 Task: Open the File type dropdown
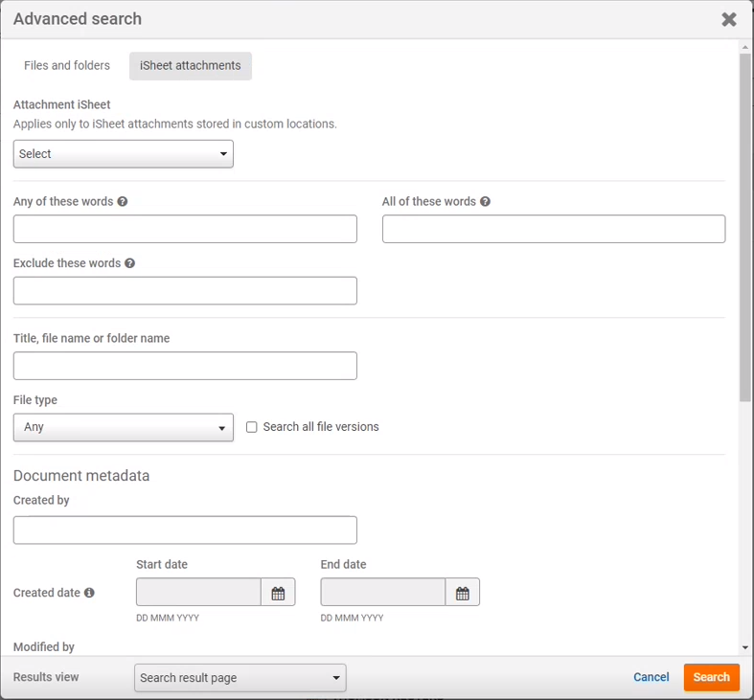(124, 427)
